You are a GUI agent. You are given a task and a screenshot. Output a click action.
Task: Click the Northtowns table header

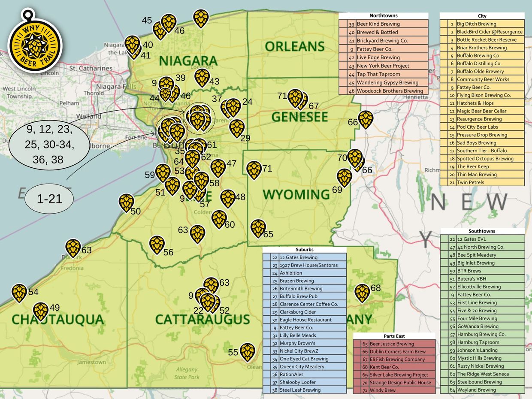coord(384,15)
